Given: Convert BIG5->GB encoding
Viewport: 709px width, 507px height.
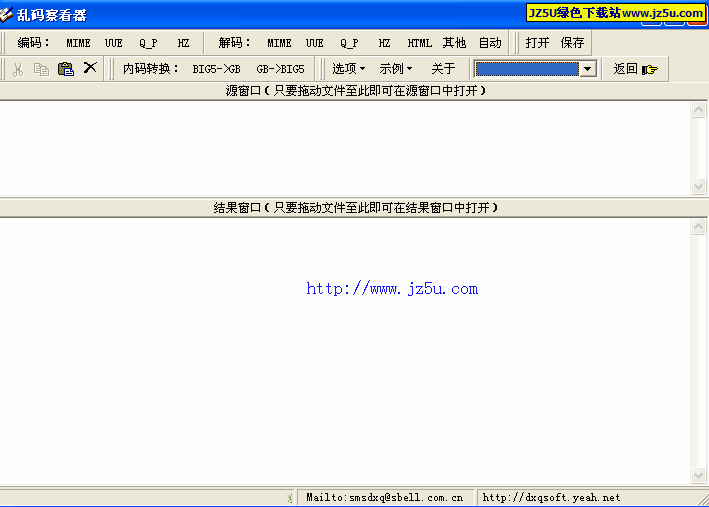Looking at the screenshot, I should (x=216, y=69).
